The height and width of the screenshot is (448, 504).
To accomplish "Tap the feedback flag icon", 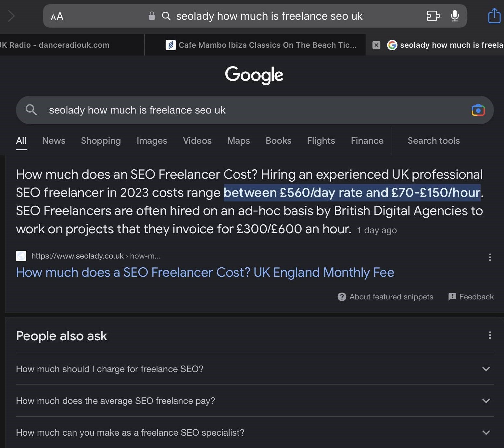I will point(452,297).
